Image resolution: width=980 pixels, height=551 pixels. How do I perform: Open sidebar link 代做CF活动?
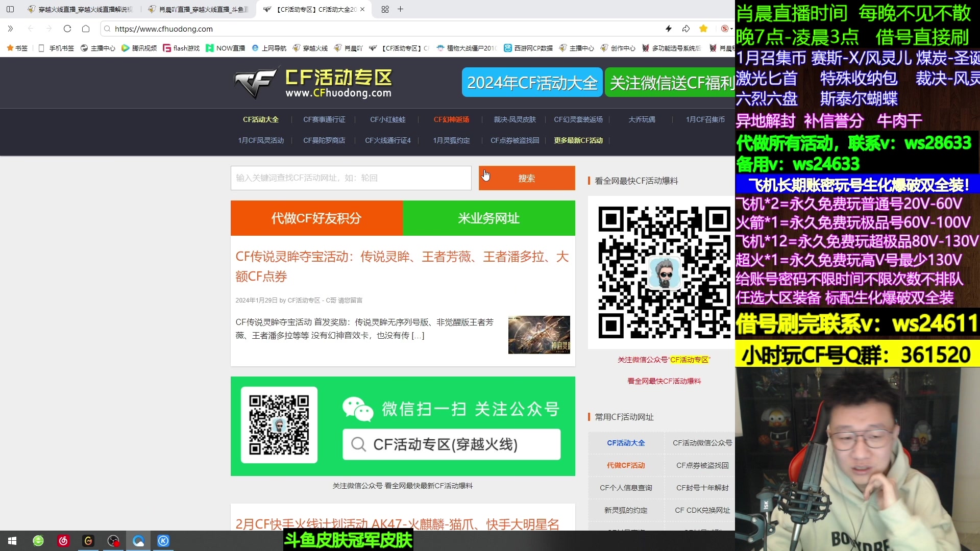tap(626, 465)
